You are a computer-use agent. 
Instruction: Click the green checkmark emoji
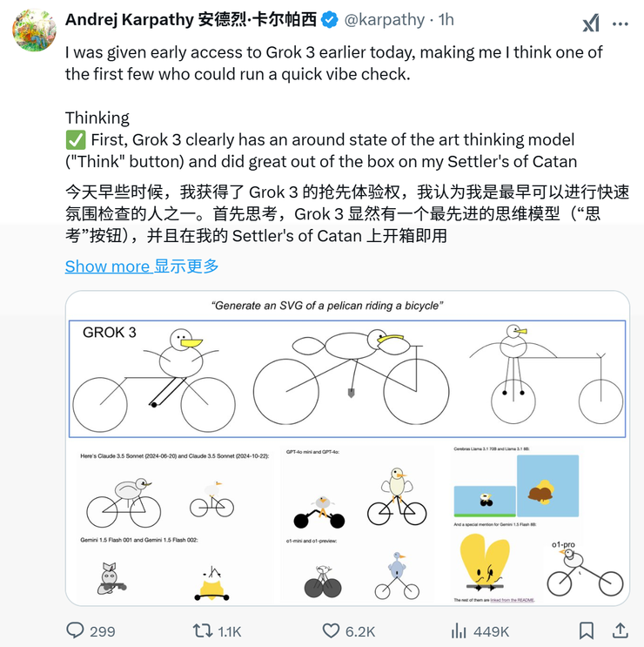(75, 140)
